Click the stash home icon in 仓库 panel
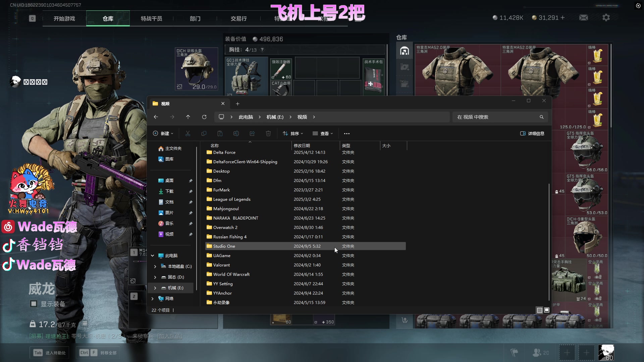 coord(405,51)
